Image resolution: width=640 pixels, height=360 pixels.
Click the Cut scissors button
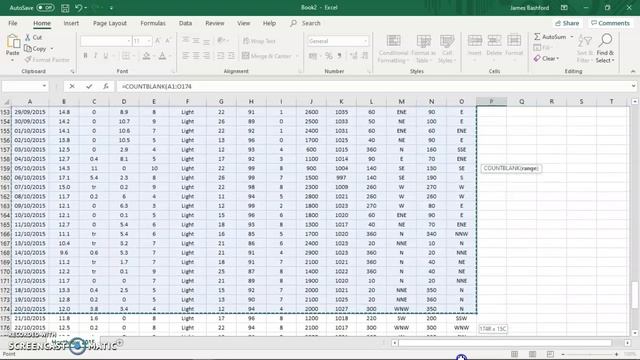34,37
